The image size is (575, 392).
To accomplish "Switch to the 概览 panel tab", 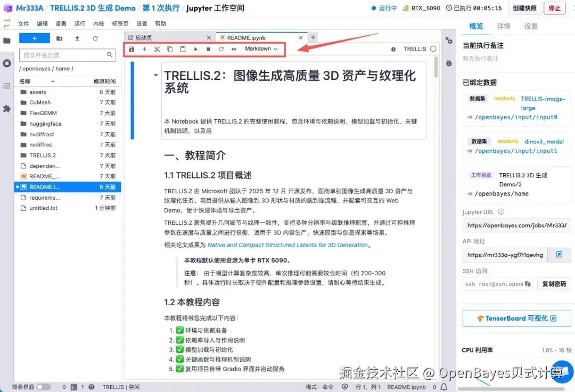I will click(x=476, y=26).
